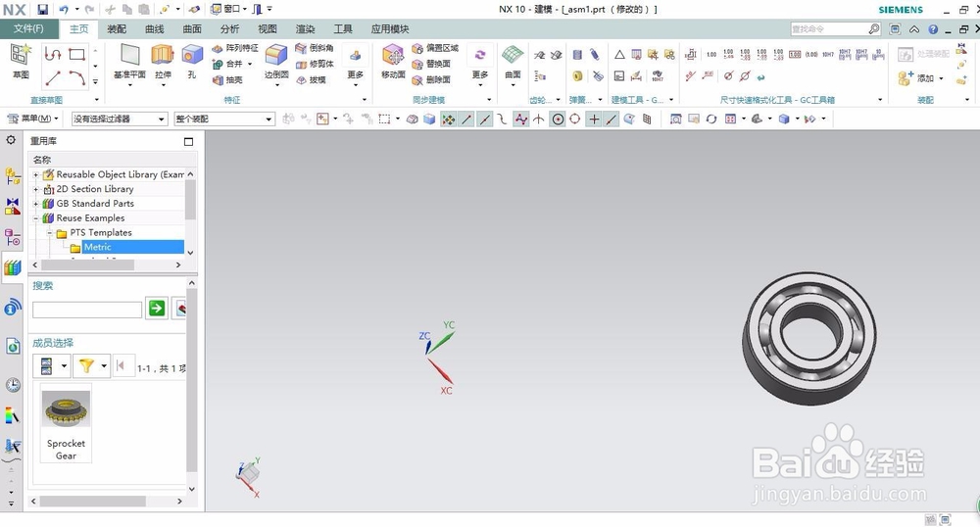Toggle Quadrant Point snap

(575, 120)
